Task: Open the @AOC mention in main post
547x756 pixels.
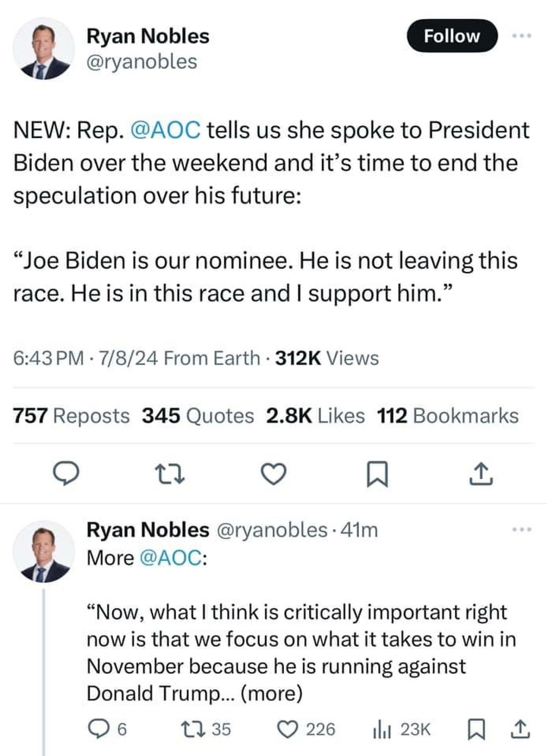Action: click(x=165, y=130)
